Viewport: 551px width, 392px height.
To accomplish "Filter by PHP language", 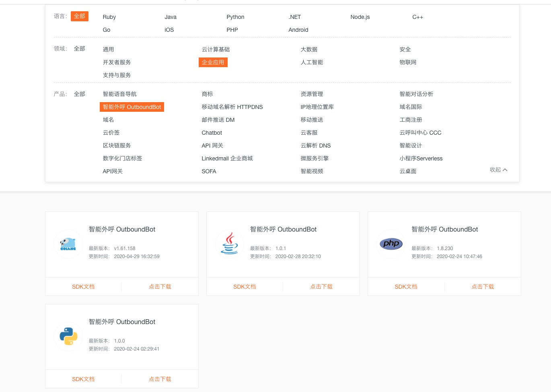I will [232, 30].
